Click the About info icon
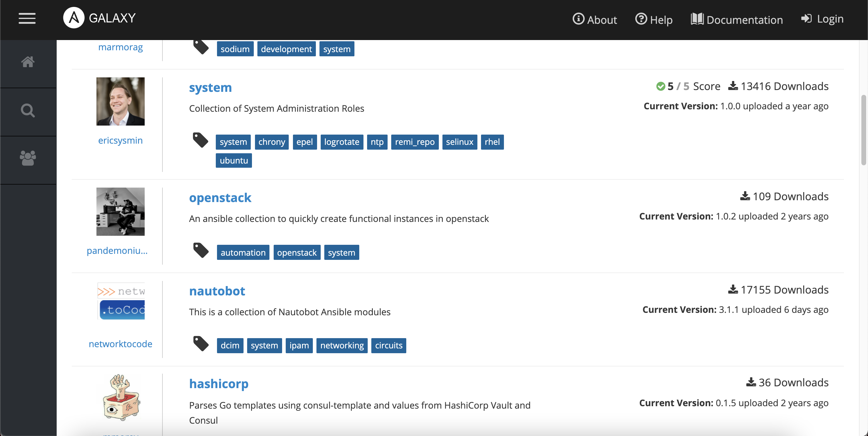 tap(578, 19)
